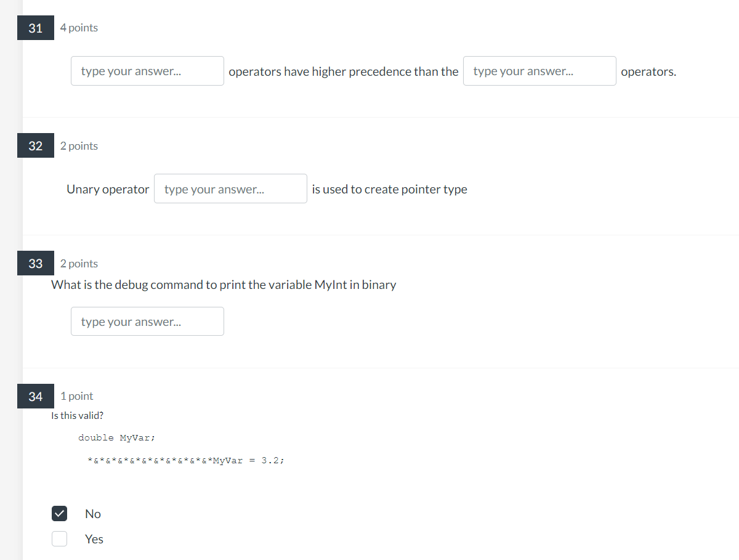Click the question 34 number badge
739x560 pixels.
click(x=35, y=396)
